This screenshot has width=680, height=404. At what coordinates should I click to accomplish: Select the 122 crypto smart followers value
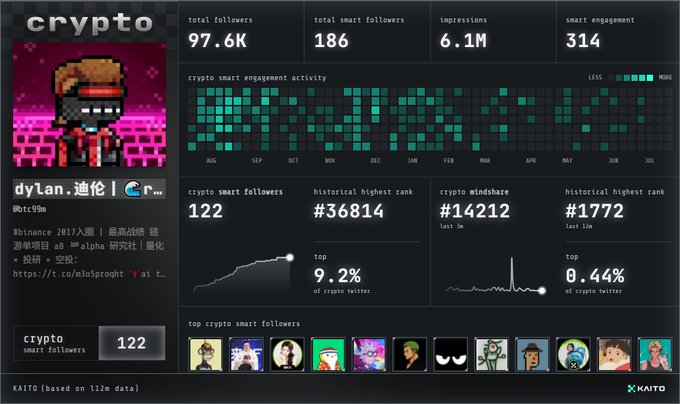[x=206, y=211]
